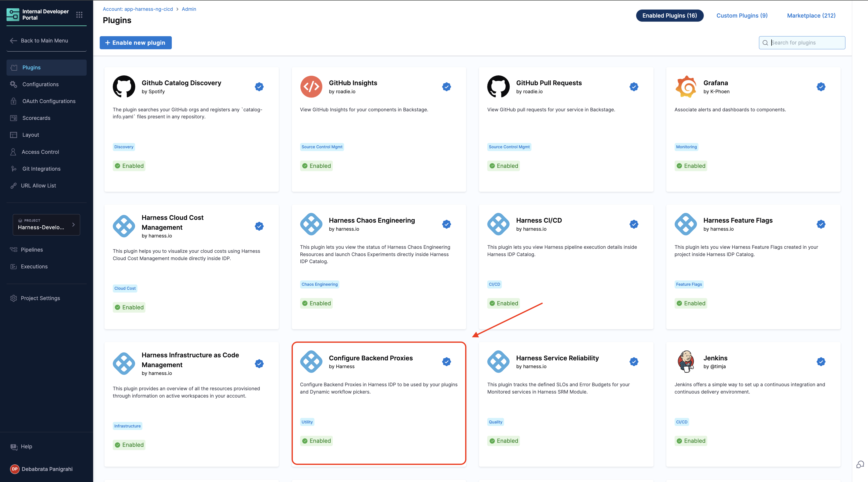Click the Jenkins mascot icon

tap(685, 361)
